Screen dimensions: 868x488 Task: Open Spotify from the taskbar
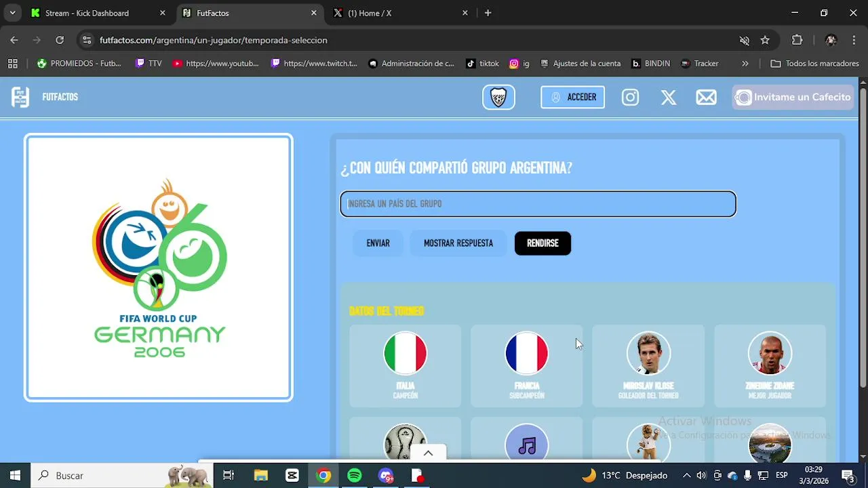point(355,475)
